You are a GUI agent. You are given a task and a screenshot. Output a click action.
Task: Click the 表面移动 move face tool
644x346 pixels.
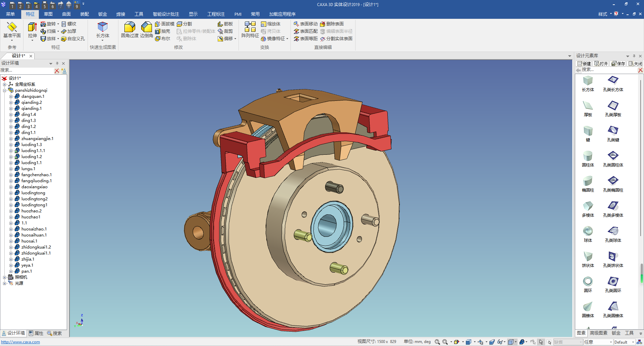[x=306, y=24]
